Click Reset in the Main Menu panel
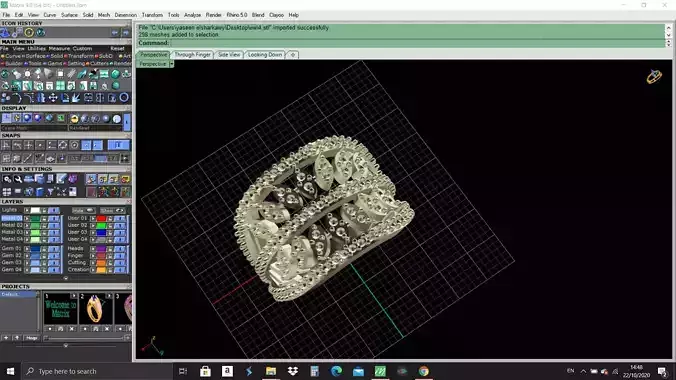The height and width of the screenshot is (380, 676). point(117,49)
